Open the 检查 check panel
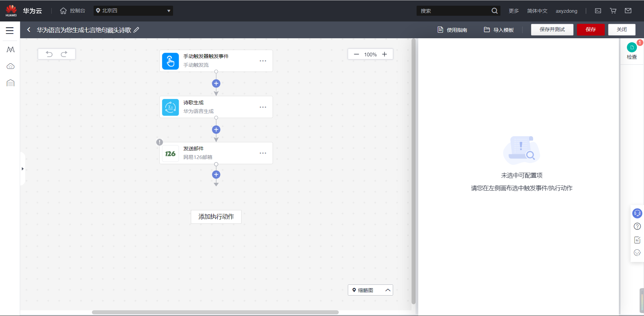This screenshot has height=316, width=644. tap(632, 51)
